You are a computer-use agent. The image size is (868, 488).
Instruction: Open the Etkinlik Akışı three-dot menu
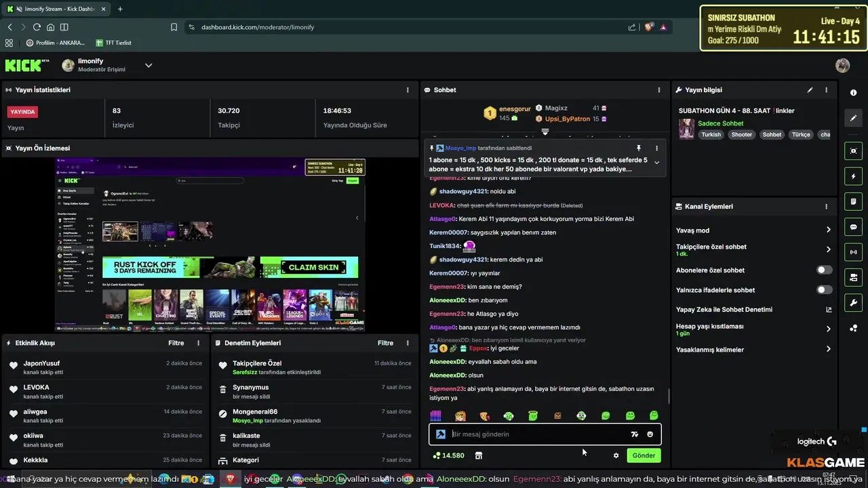[x=198, y=343]
